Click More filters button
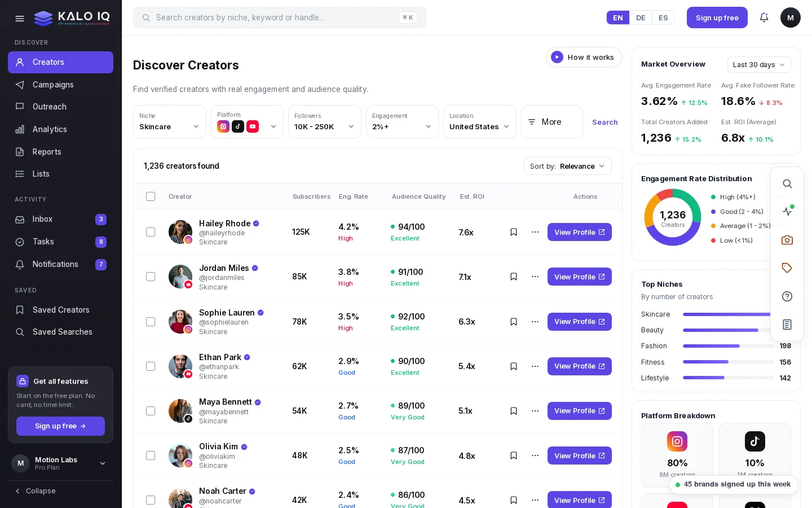Viewport: 812px width, 508px height. (552, 121)
